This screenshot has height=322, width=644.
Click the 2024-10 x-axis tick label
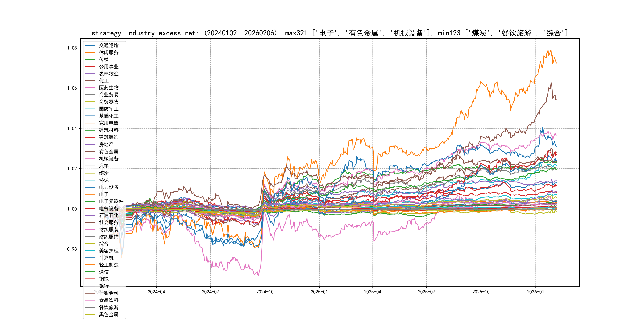(265, 292)
